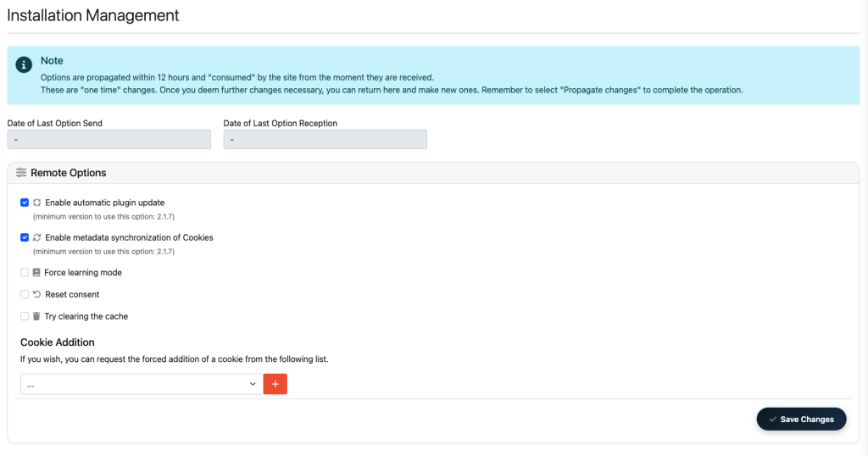868x456 pixels.
Task: Check the Try clearing the cache box
Action: coord(25,317)
